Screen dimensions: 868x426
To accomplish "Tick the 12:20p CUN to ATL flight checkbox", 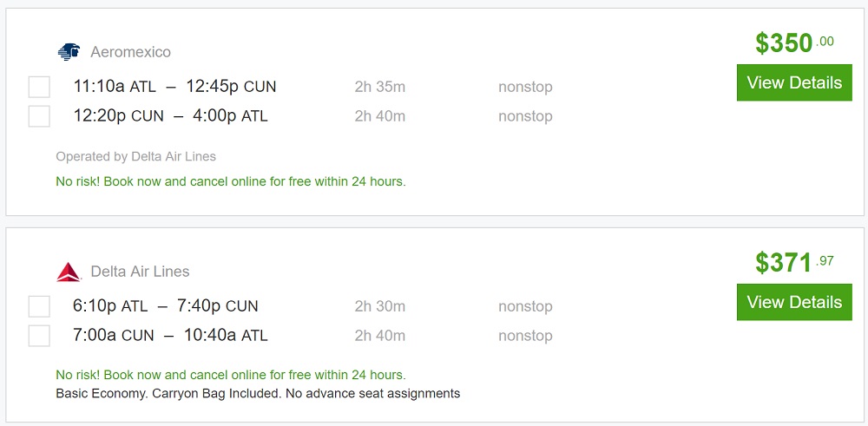I will click(x=39, y=116).
